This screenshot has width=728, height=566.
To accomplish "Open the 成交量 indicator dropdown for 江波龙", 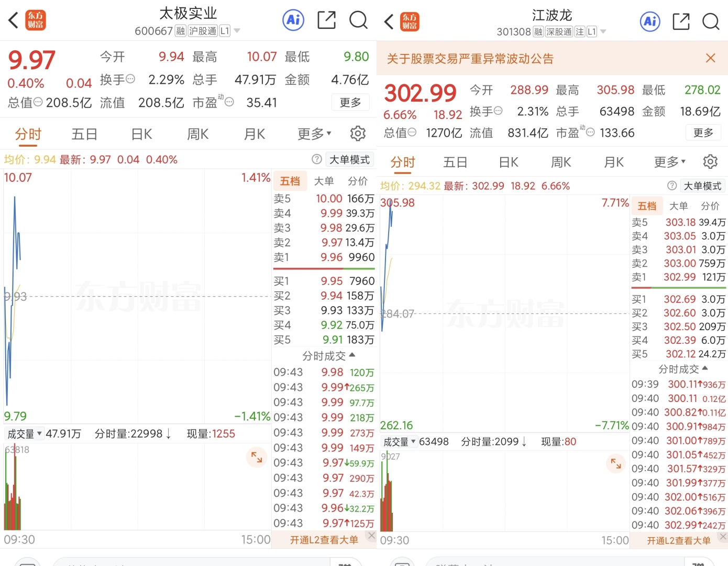I will (x=400, y=442).
